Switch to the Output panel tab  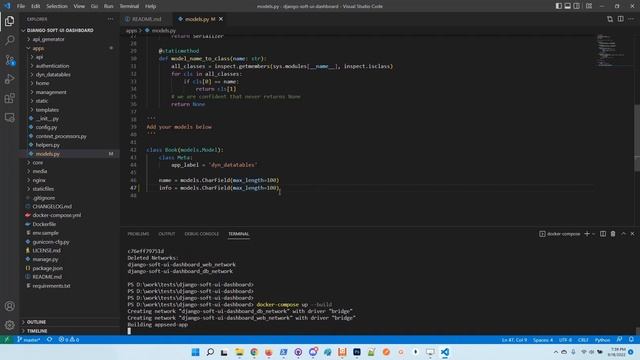click(x=167, y=234)
